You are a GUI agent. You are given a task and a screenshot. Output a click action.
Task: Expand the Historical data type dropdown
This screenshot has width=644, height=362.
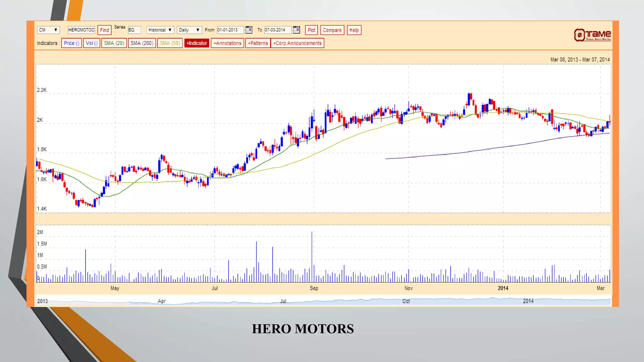tap(160, 30)
